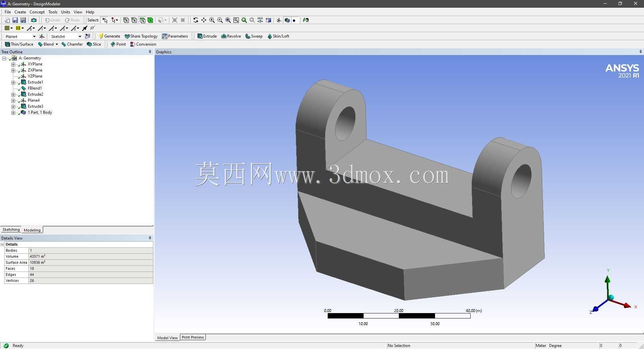Click the Skin/Loft tool

pos(278,36)
